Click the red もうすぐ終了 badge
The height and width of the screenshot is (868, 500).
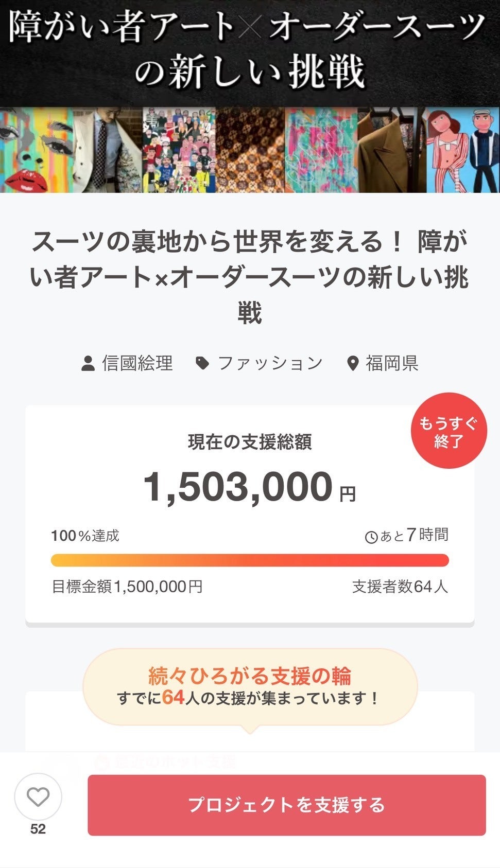448,431
